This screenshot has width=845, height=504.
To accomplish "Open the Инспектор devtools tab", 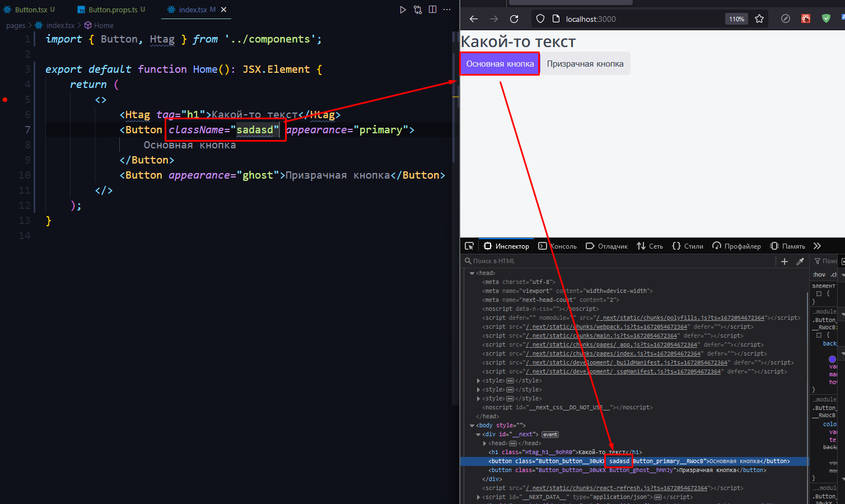I will click(506, 246).
